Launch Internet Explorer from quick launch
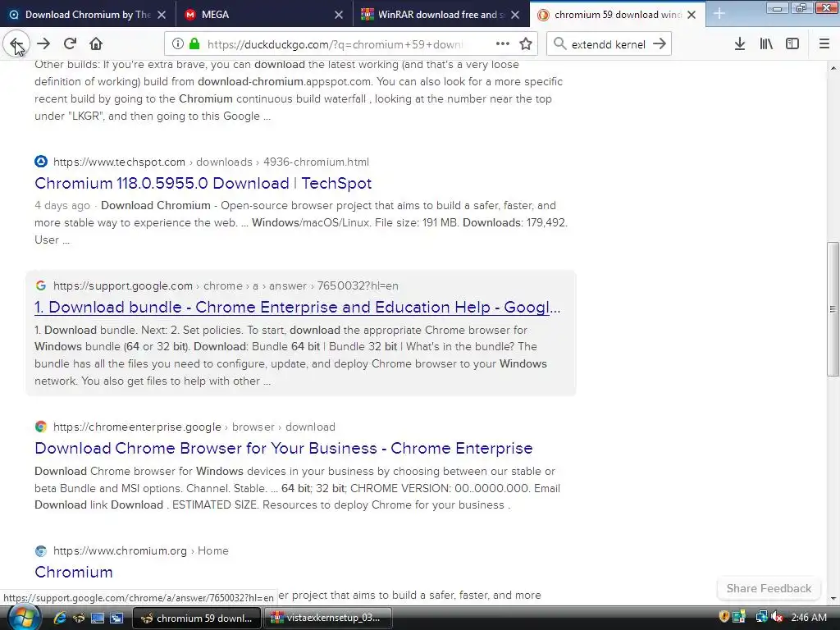Viewport: 840px width, 630px height. click(x=59, y=618)
